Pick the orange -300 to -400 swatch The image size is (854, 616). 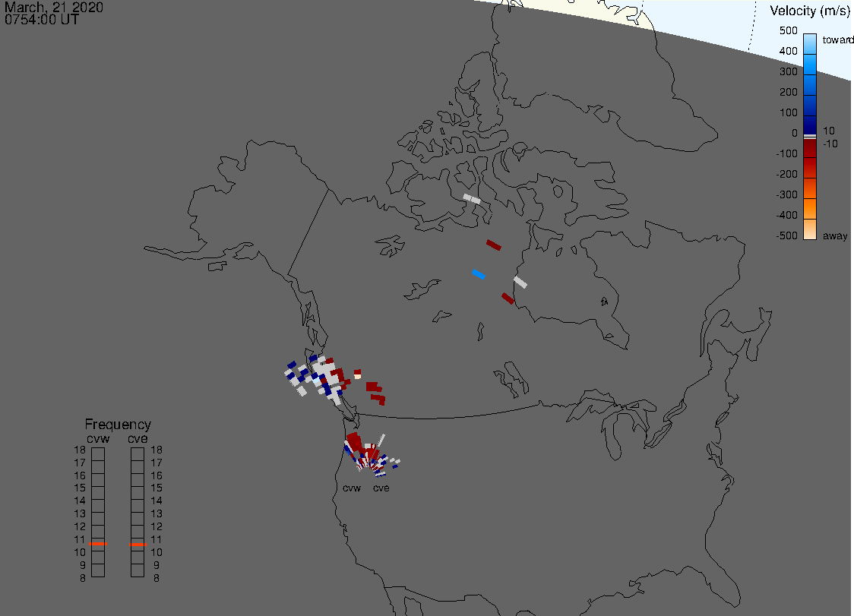pyautogui.click(x=810, y=209)
